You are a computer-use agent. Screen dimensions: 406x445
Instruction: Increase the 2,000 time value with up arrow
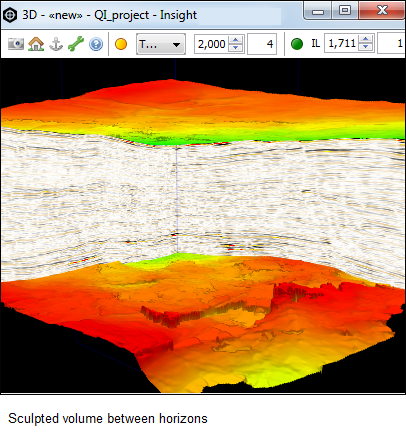point(236,40)
